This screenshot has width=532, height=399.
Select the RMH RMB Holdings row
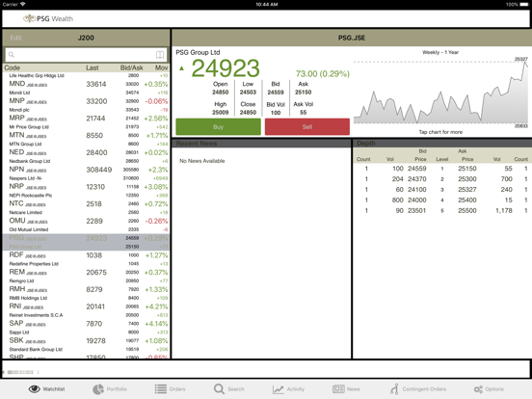pyautogui.click(x=86, y=294)
